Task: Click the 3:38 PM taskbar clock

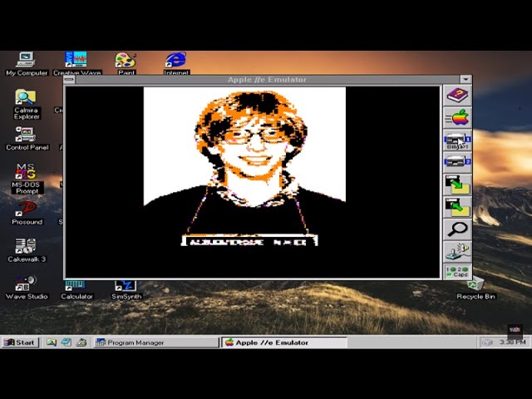Action: point(512,342)
